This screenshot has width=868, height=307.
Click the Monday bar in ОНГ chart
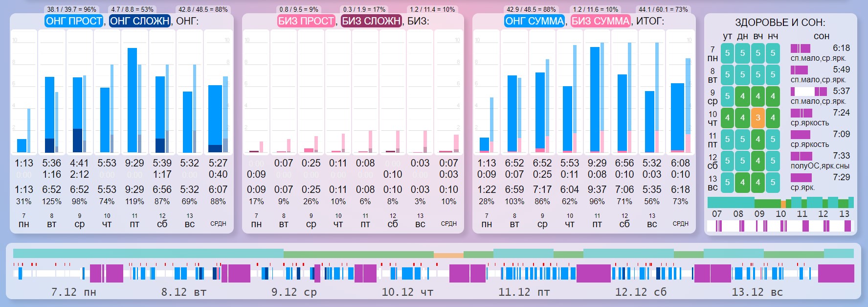22,146
